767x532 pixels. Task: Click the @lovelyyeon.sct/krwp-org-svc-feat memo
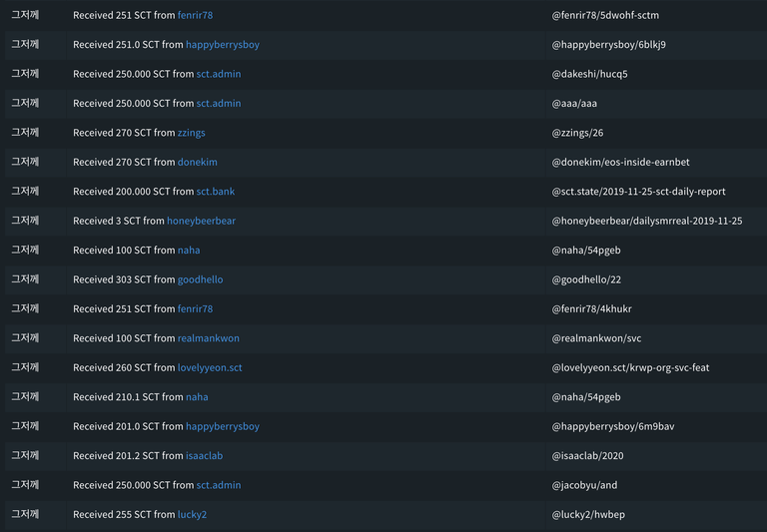click(x=630, y=367)
